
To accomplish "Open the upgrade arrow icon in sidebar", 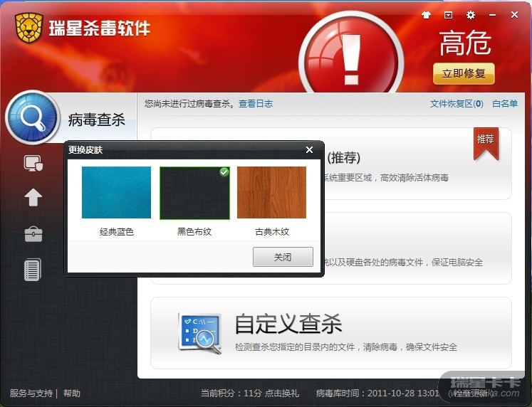I will point(33,197).
